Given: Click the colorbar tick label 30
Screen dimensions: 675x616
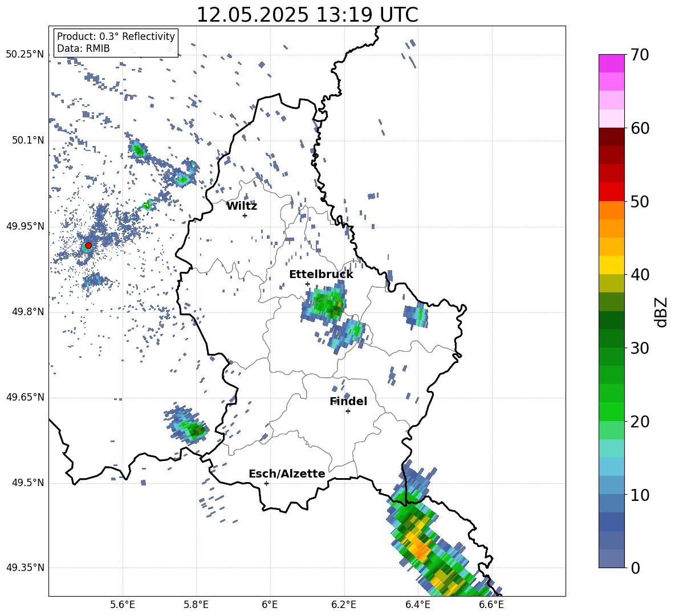Looking at the screenshot, I should click(x=640, y=348).
